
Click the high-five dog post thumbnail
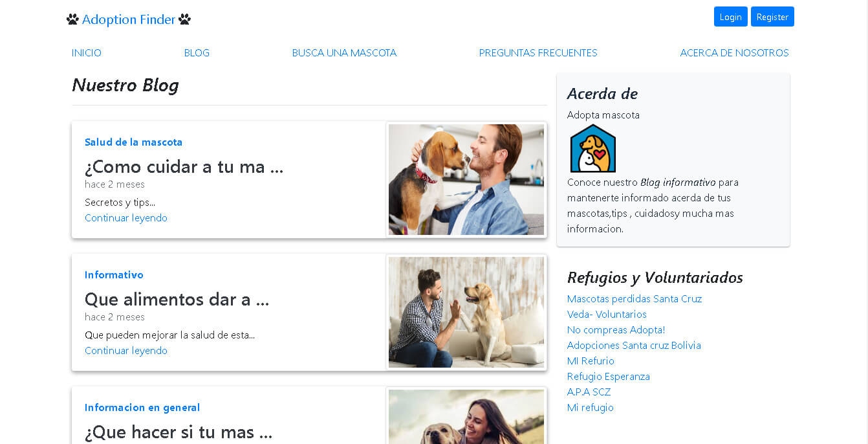coord(466,312)
